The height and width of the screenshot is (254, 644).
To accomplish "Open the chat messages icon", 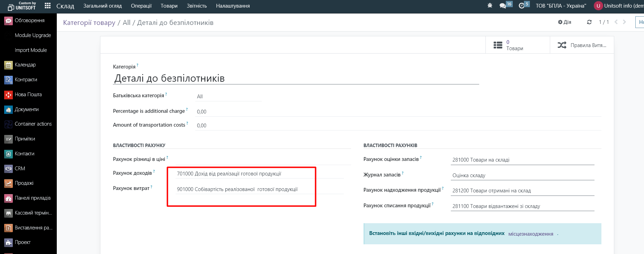I will pos(503,6).
